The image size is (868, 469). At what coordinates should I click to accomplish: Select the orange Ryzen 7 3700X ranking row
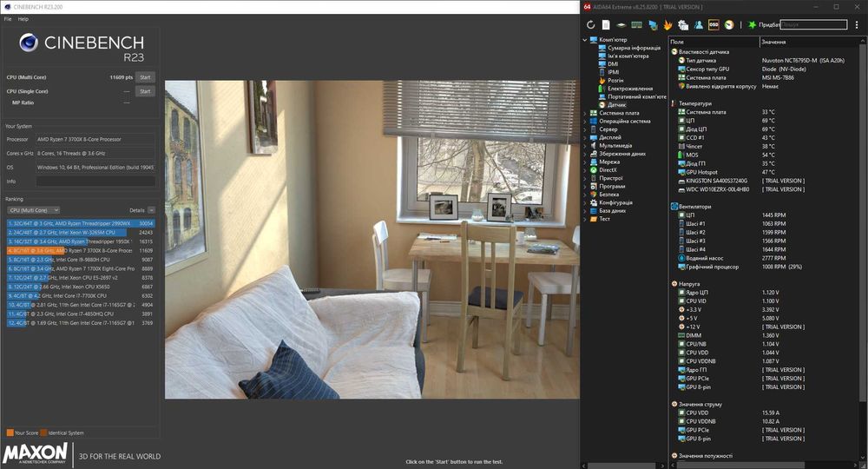pos(81,251)
